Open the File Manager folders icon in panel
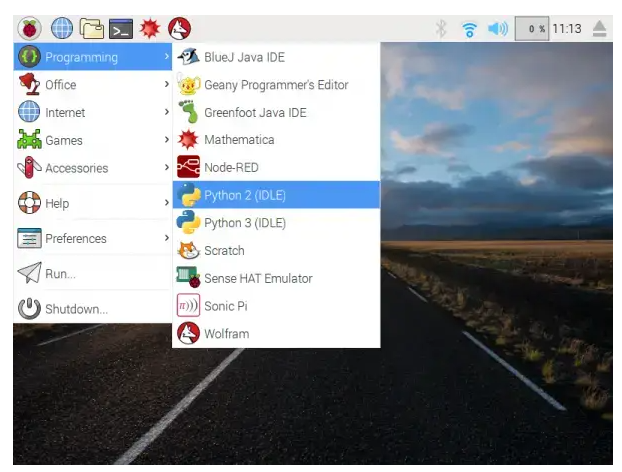622x472 pixels. click(x=92, y=29)
